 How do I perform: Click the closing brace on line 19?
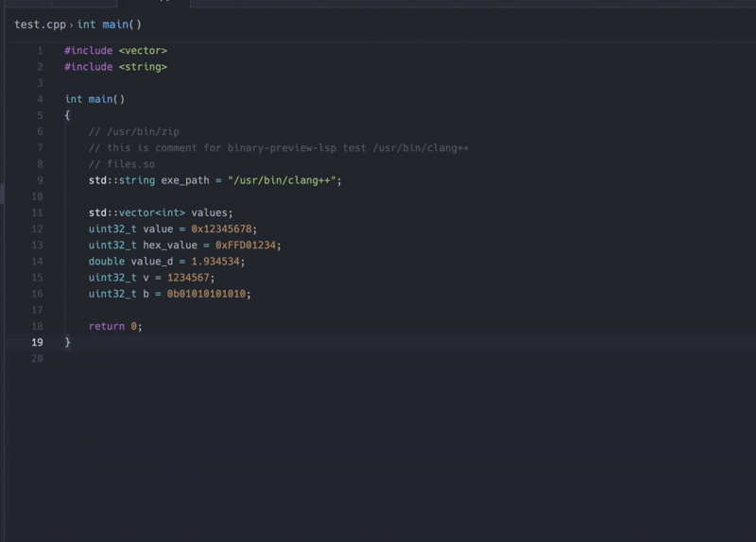coord(67,342)
